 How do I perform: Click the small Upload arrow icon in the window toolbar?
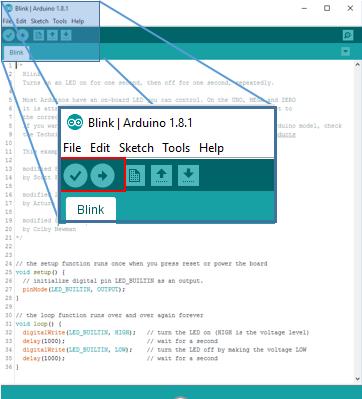click(x=23, y=35)
